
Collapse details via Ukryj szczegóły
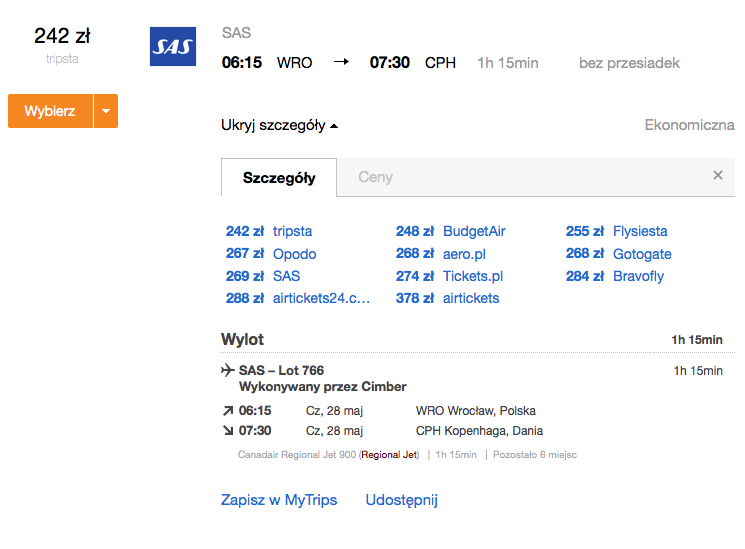pos(279,125)
